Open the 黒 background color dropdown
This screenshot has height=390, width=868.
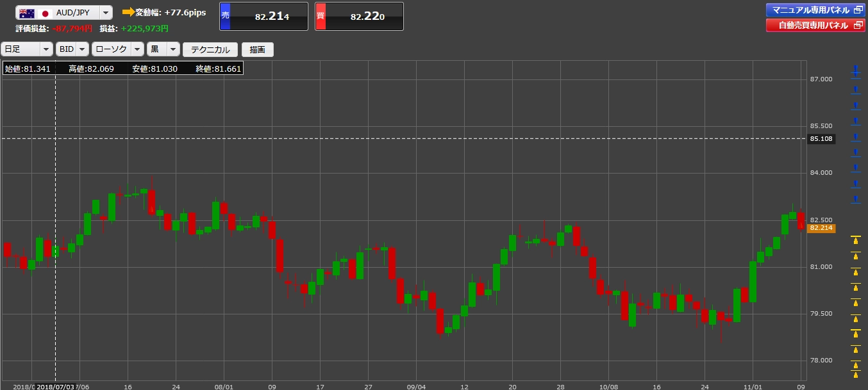pyautogui.click(x=163, y=49)
